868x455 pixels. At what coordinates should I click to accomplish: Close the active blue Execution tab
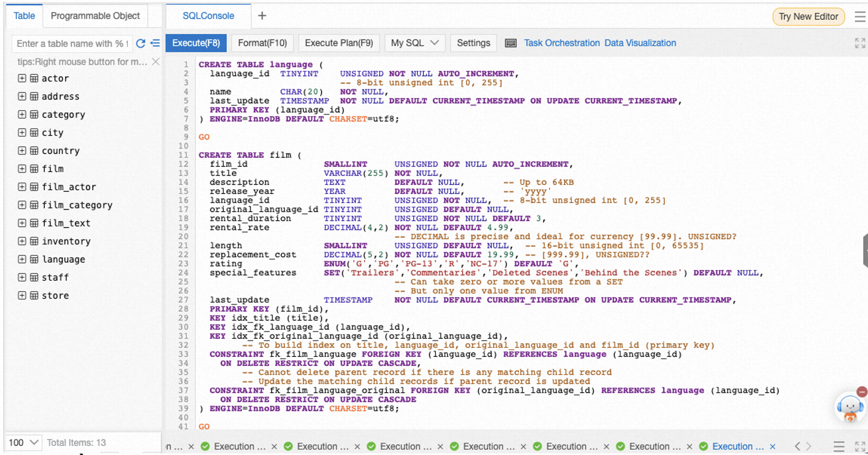click(773, 446)
